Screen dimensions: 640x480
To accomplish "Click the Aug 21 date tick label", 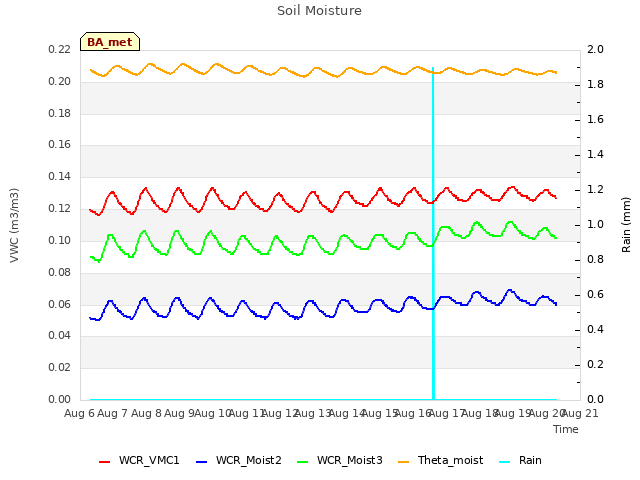I will (580, 413).
